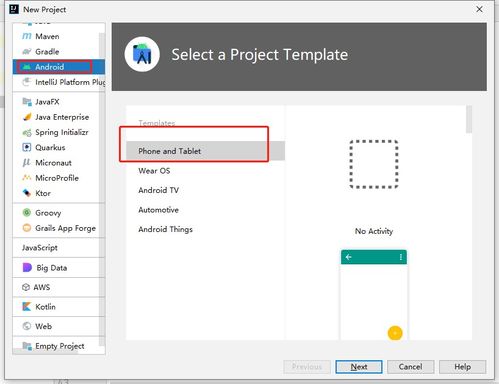Click the template gallery vertical scrollbar
The width and height of the screenshot is (499, 384).
[469, 119]
